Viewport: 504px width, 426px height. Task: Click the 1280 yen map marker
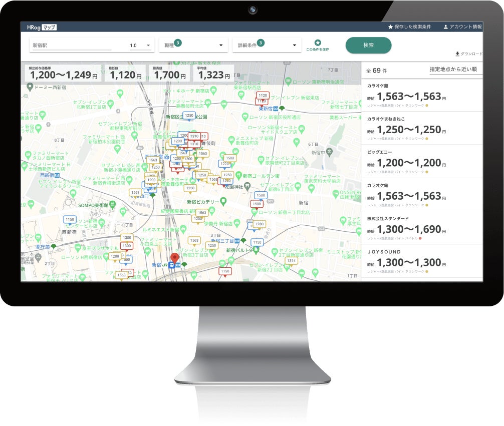[x=260, y=224]
